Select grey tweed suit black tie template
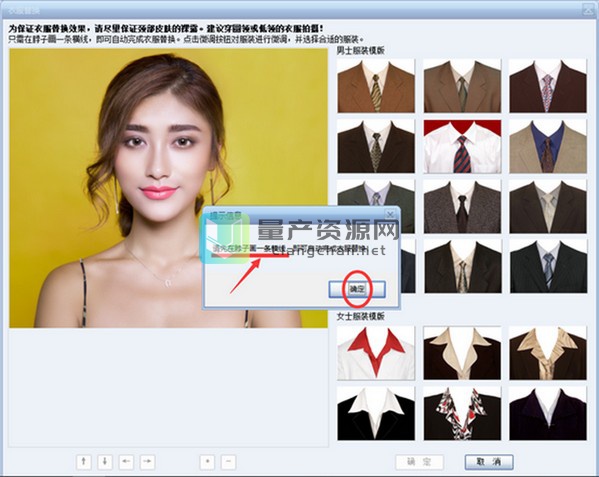The width and height of the screenshot is (599, 477). click(462, 207)
